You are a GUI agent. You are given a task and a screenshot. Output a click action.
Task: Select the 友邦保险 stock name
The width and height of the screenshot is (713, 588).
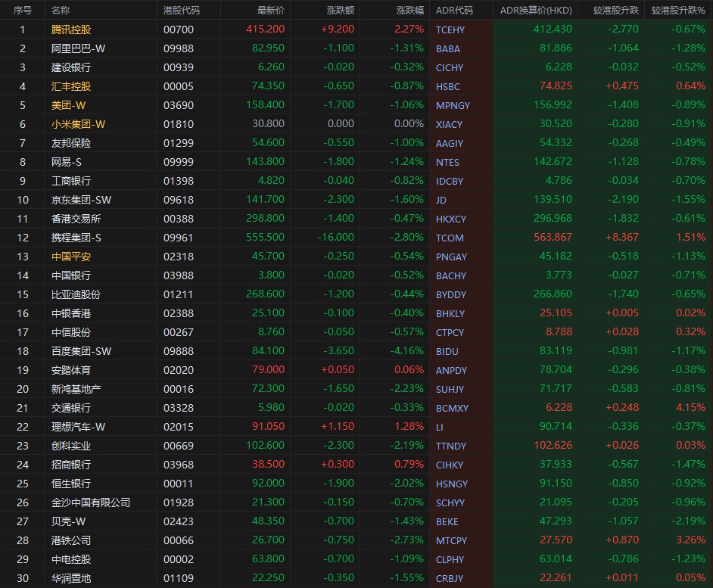[71, 143]
